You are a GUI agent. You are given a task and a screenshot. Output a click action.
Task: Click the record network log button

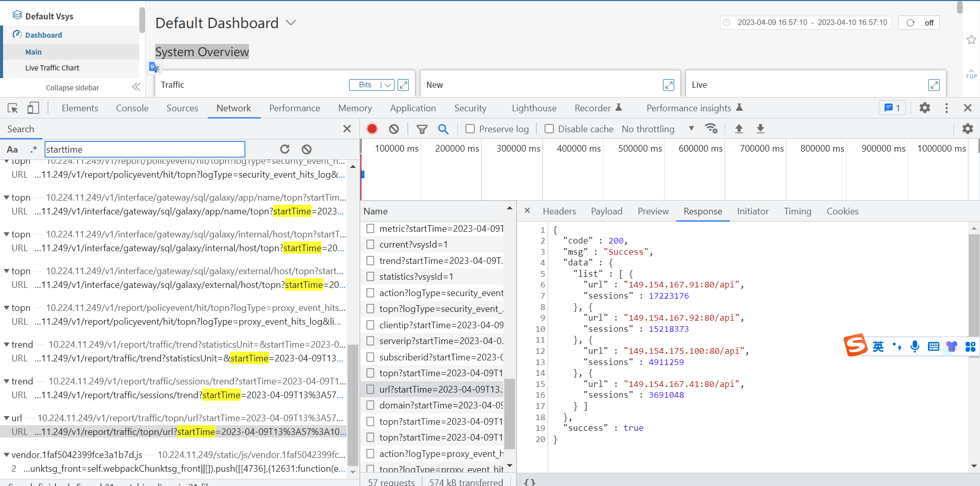(372, 129)
